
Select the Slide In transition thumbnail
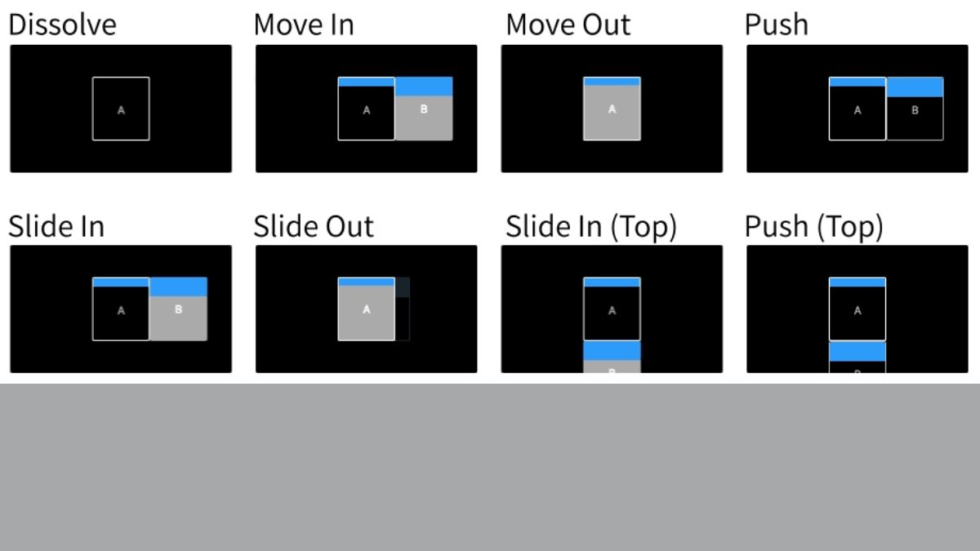click(121, 309)
